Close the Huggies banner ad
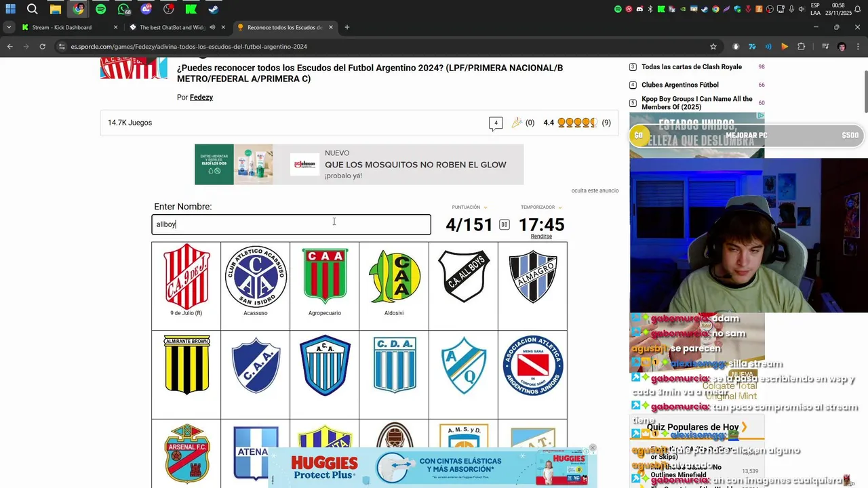 coord(593,449)
